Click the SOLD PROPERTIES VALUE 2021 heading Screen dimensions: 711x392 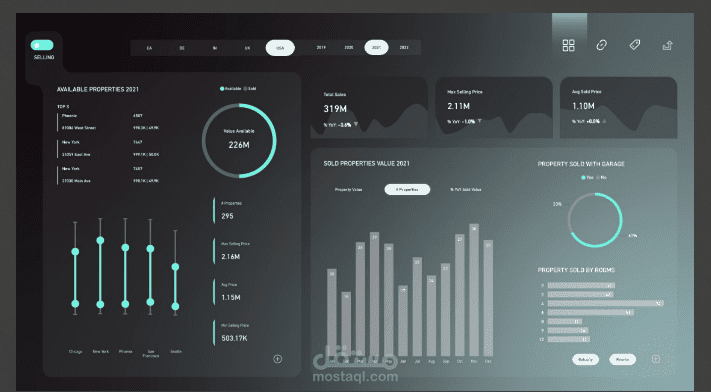(x=366, y=163)
